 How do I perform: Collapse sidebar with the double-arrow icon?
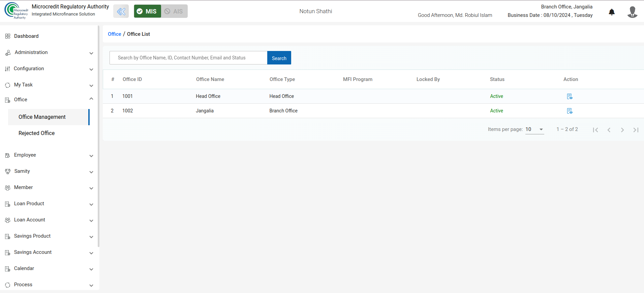(x=121, y=11)
